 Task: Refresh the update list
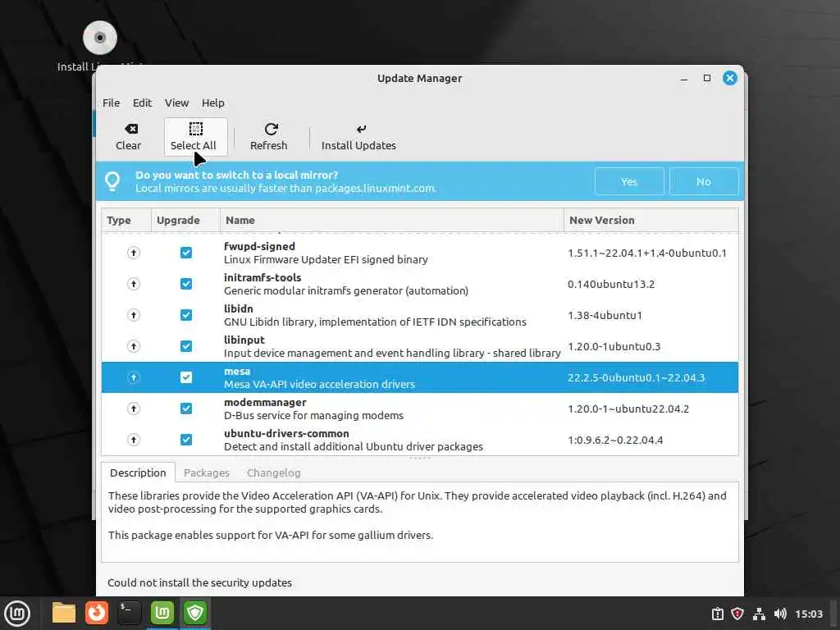269,137
